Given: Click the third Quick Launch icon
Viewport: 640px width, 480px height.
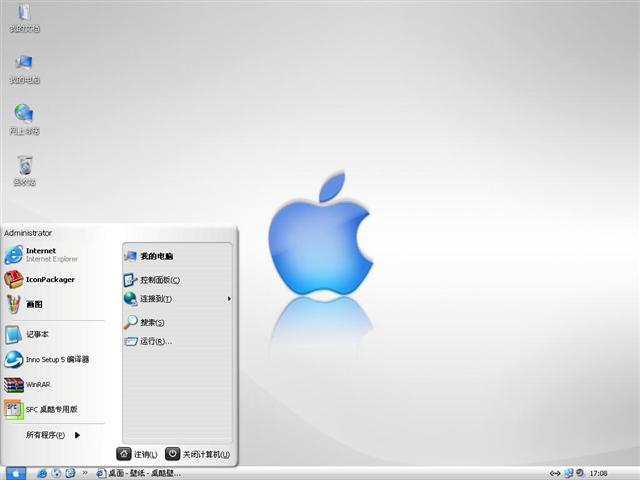Looking at the screenshot, I should [x=70, y=473].
